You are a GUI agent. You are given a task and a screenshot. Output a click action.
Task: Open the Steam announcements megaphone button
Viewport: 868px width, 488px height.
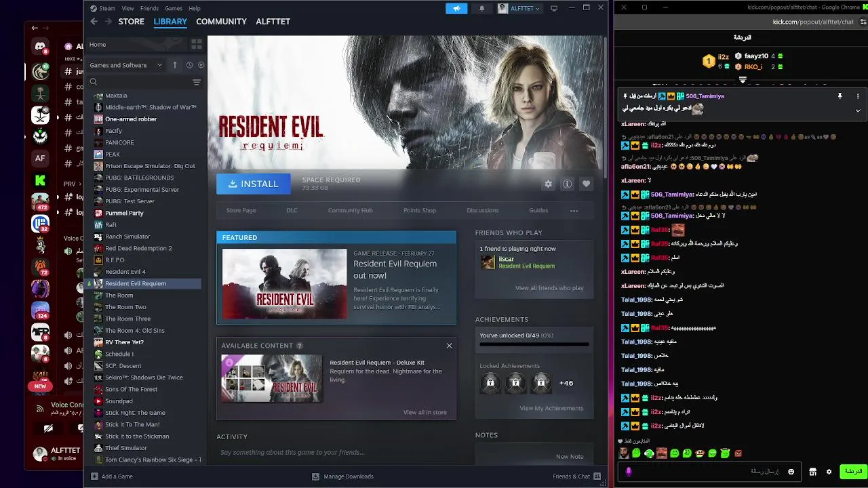coord(456,8)
